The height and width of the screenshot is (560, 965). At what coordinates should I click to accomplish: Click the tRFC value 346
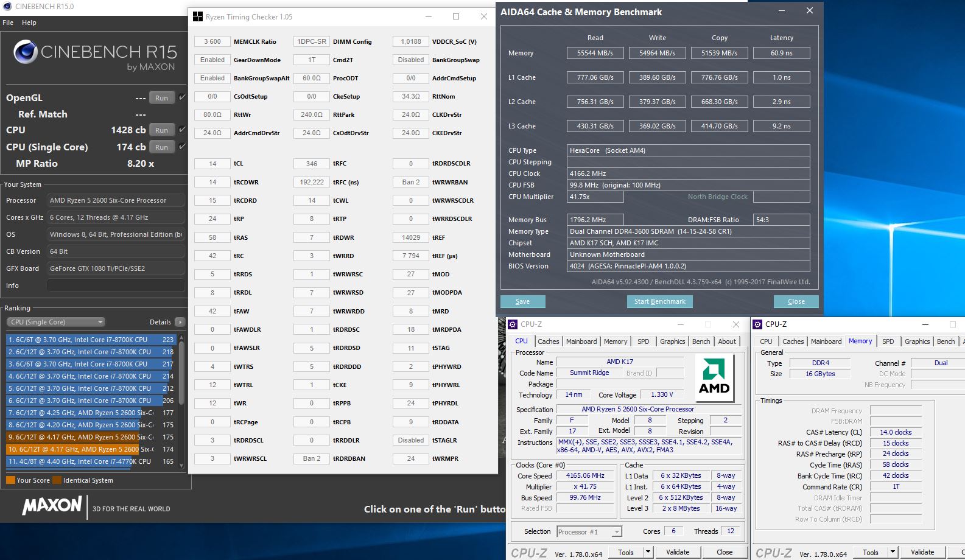312,163
